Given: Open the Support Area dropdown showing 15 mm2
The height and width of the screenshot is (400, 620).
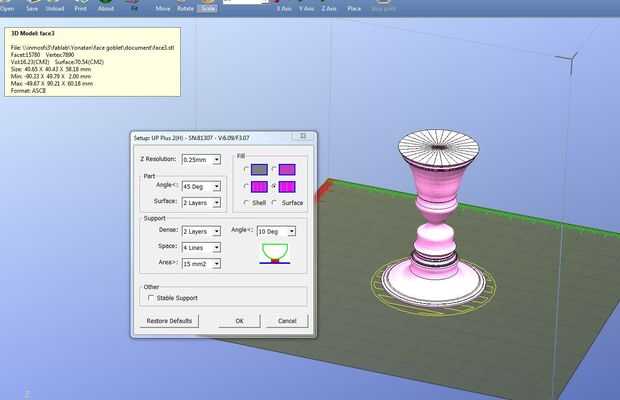Looking at the screenshot, I should (201, 264).
